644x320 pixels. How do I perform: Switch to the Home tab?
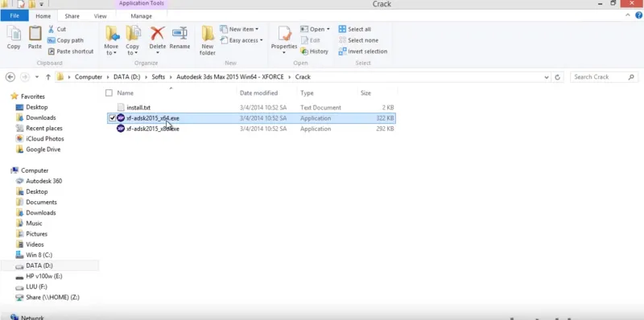pyautogui.click(x=43, y=16)
